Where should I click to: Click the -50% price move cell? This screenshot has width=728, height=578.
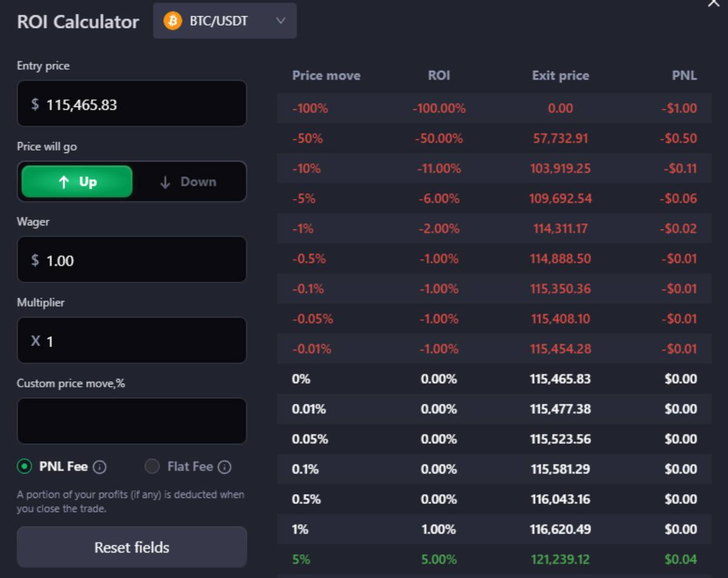click(308, 138)
